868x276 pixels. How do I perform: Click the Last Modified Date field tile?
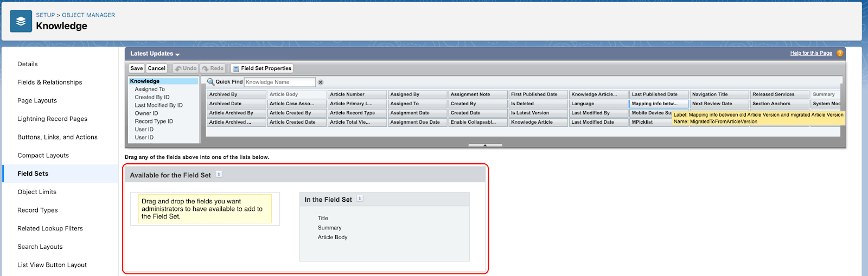(599, 123)
